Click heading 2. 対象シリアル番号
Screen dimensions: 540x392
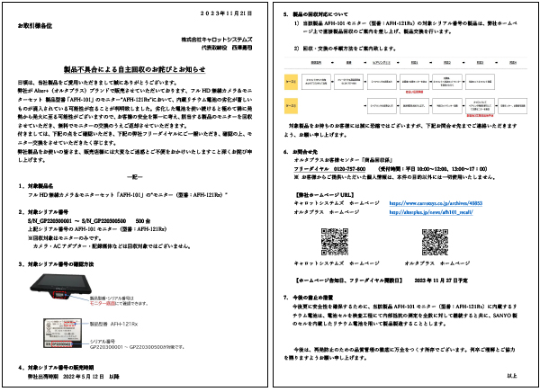point(43,212)
